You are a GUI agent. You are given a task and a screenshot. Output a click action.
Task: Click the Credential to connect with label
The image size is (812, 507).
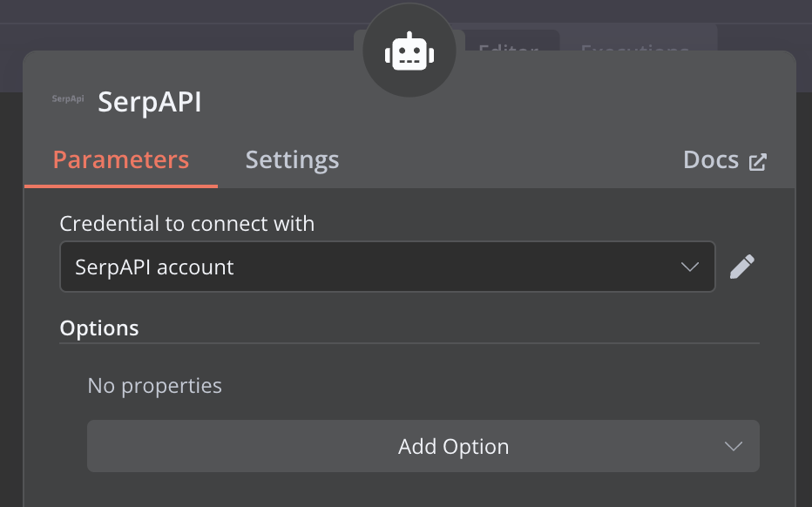pos(186,223)
